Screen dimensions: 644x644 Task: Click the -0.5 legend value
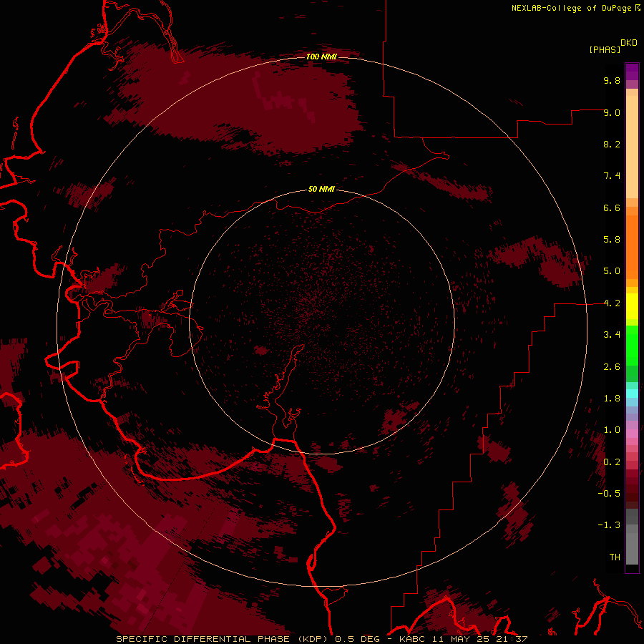pos(609,494)
